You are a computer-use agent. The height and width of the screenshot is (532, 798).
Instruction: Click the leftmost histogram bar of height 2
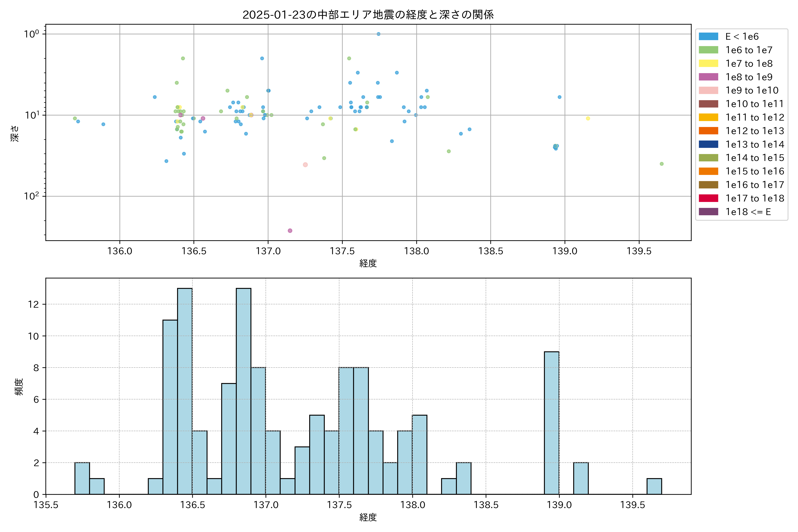click(x=82, y=478)
